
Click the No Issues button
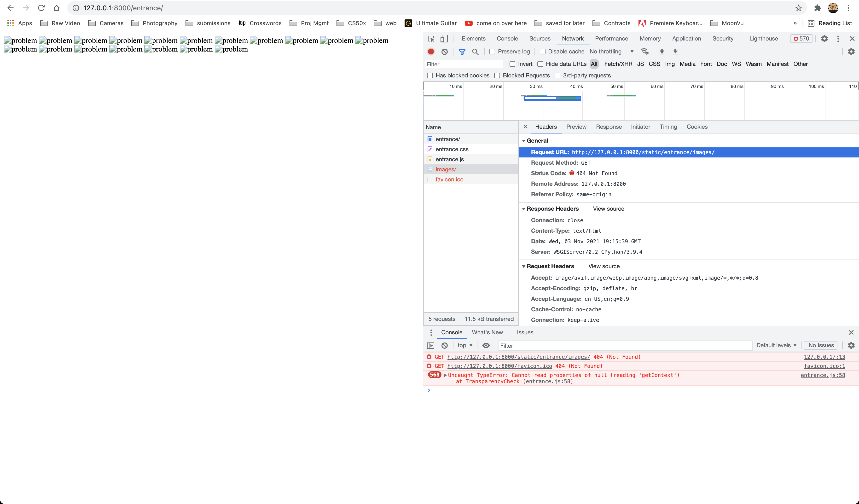821,345
